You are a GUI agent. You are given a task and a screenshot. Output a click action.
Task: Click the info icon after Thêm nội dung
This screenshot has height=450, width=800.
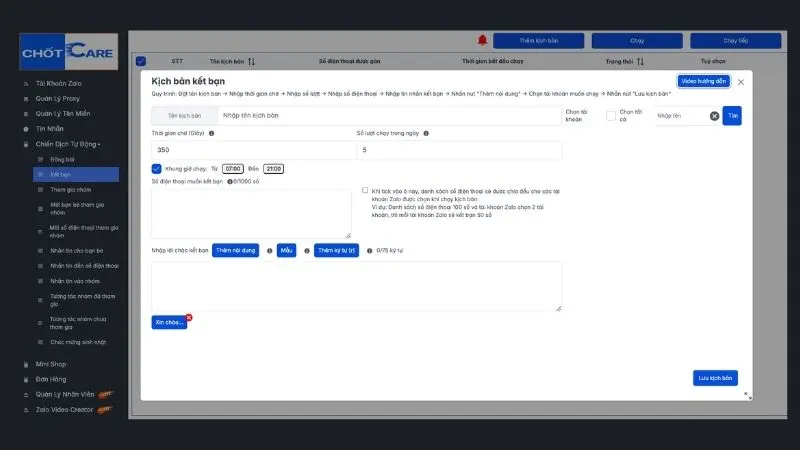(x=269, y=251)
